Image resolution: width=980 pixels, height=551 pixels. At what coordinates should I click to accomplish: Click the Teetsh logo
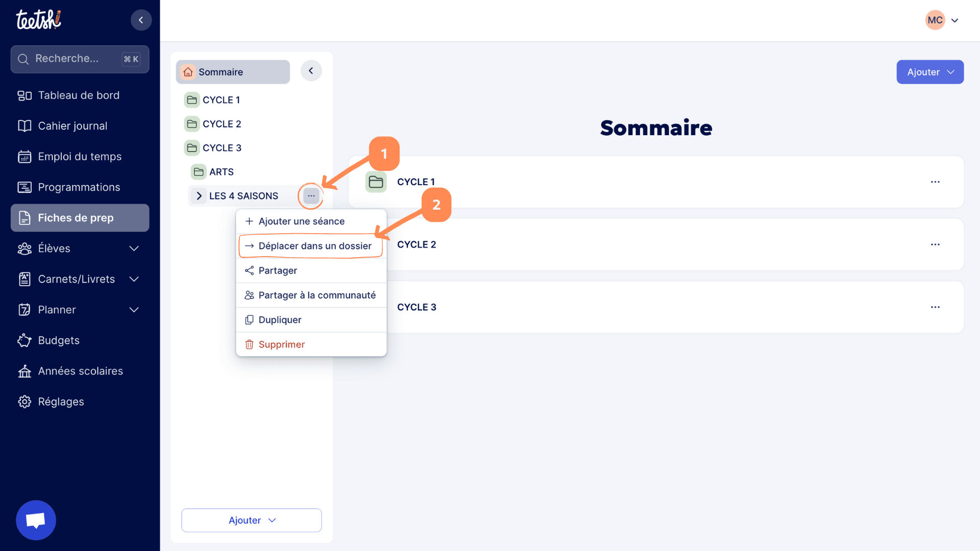click(x=38, y=20)
